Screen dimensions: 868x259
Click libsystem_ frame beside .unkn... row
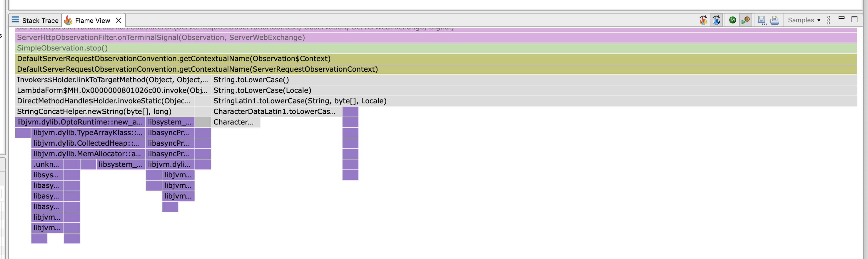(121, 164)
